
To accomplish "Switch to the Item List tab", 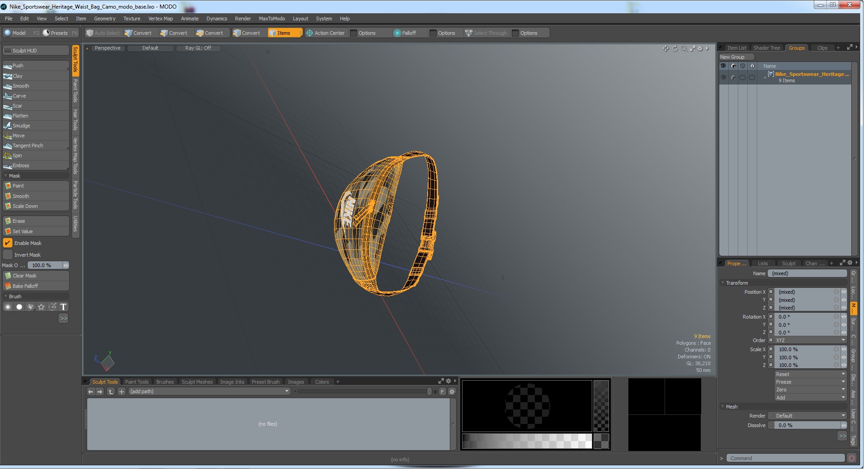I will coord(736,48).
